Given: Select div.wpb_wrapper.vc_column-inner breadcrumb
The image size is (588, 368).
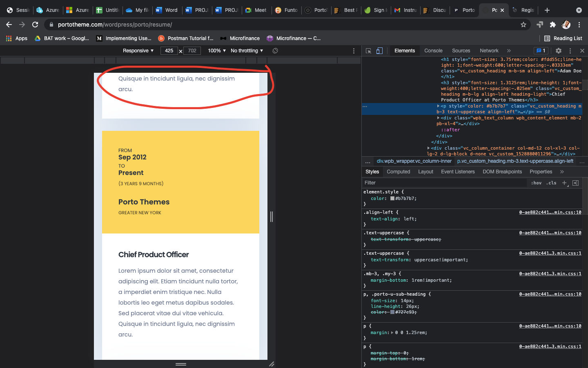Looking at the screenshot, I should tap(414, 161).
